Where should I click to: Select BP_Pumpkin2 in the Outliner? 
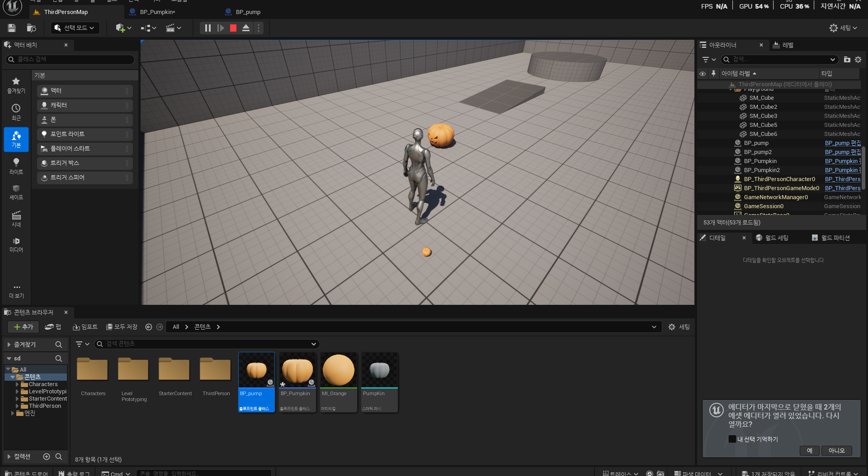(762, 170)
